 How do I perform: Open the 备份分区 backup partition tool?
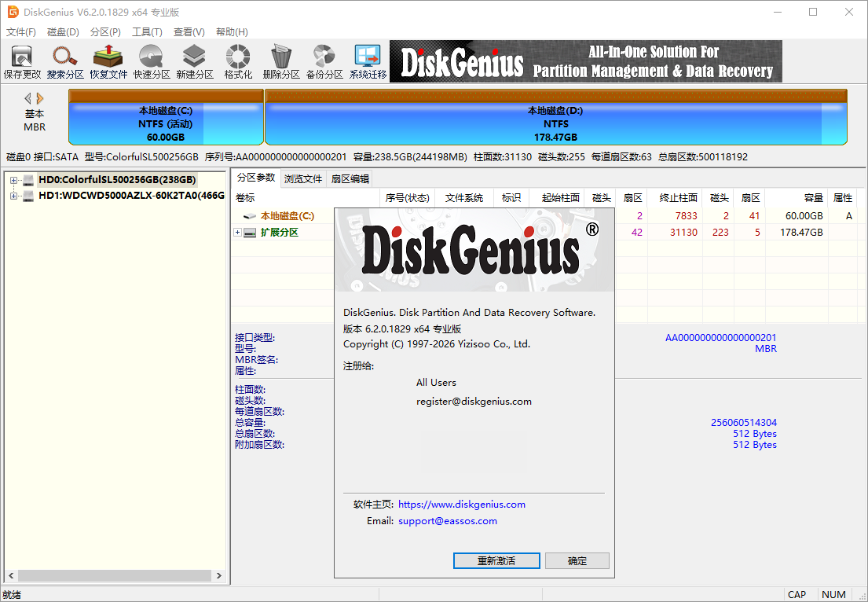tap(324, 61)
